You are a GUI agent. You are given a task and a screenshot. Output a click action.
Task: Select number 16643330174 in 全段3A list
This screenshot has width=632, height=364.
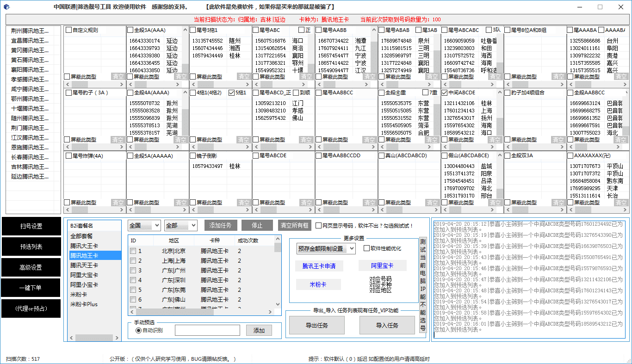145,41
